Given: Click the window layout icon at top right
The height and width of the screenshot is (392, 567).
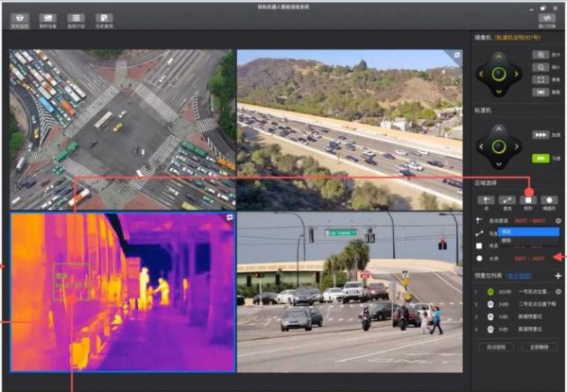Looking at the screenshot, I should (545, 19).
